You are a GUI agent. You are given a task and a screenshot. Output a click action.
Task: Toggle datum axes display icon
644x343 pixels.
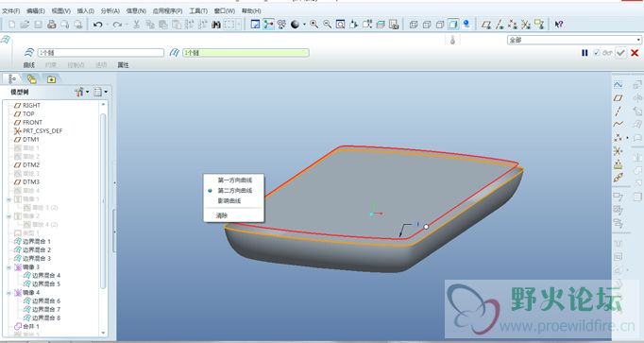500,25
